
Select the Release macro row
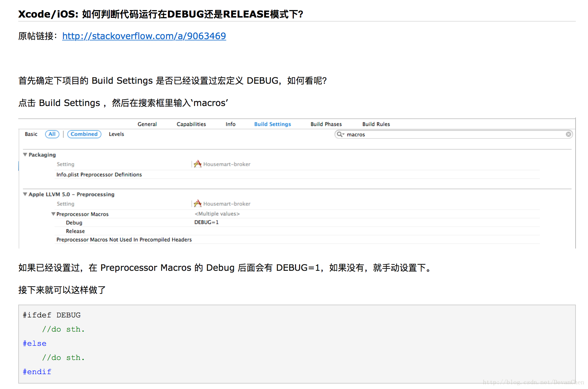(x=297, y=231)
